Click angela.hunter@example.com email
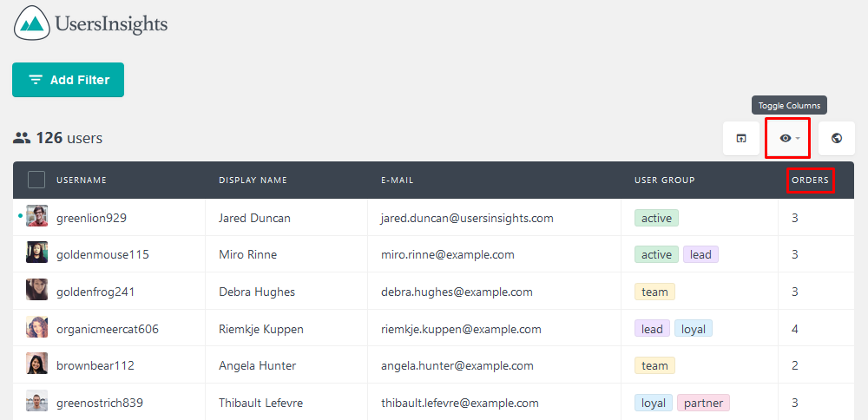The height and width of the screenshot is (420, 868). [457, 366]
